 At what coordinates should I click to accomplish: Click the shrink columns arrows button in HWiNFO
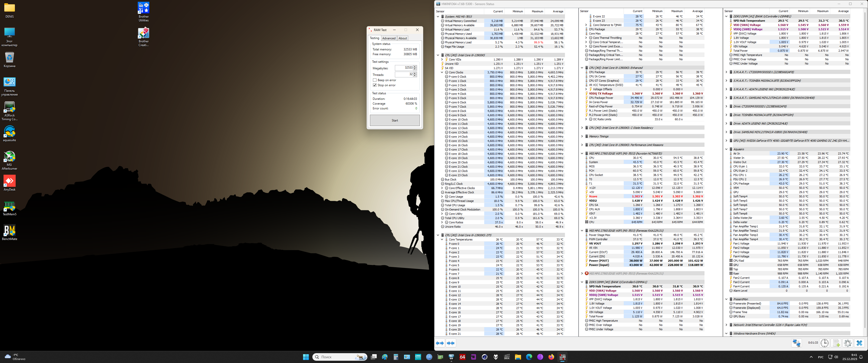click(x=450, y=343)
